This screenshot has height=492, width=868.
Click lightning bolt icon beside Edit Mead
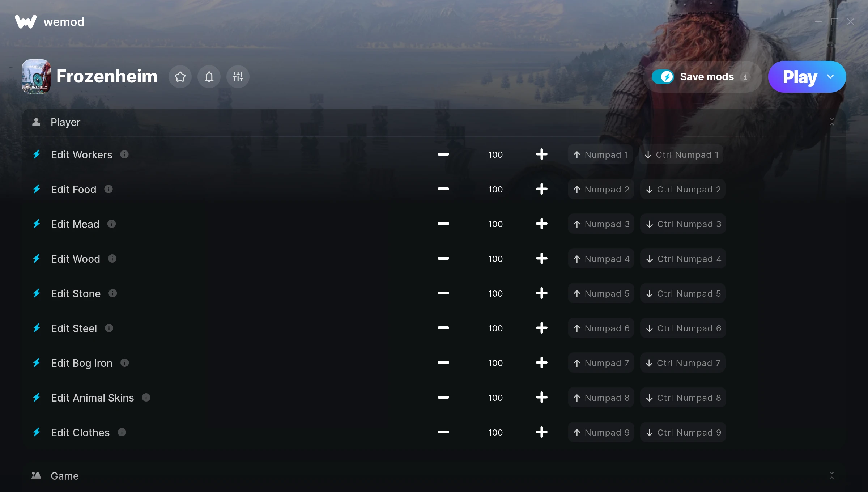click(x=37, y=224)
